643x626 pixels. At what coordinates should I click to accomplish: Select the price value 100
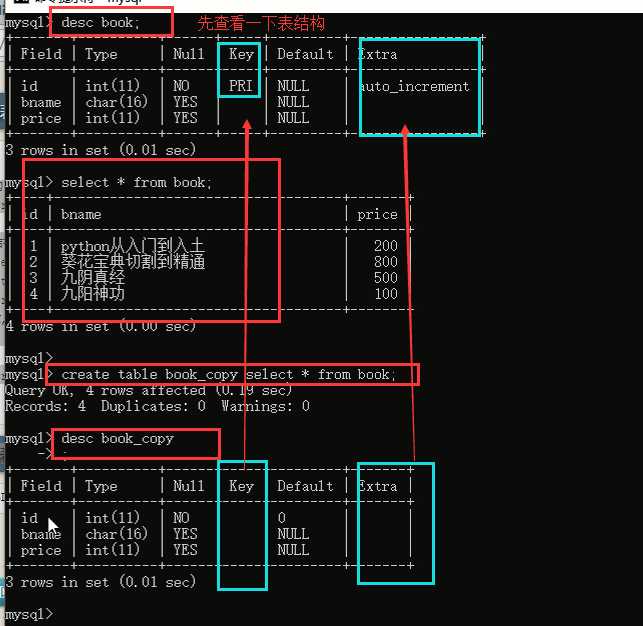coord(385,294)
